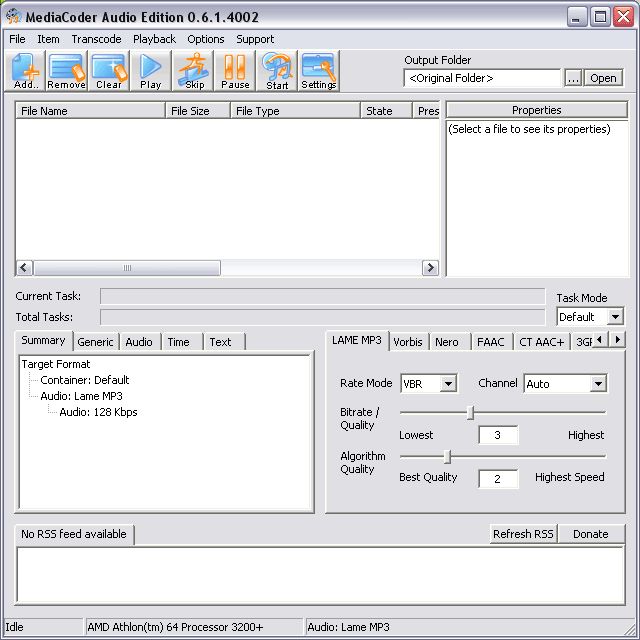The image size is (640, 640).
Task: Expand the Channel Auto dropdown
Action: 598,384
